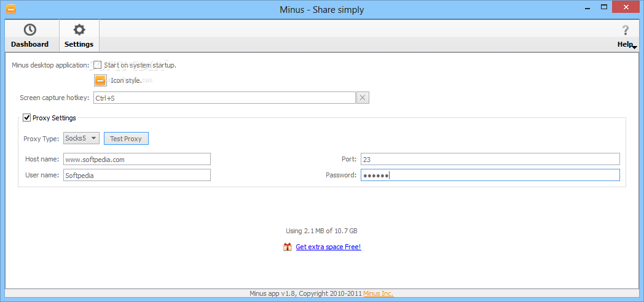Uncheck the Proxy Settings checkbox

[26, 118]
